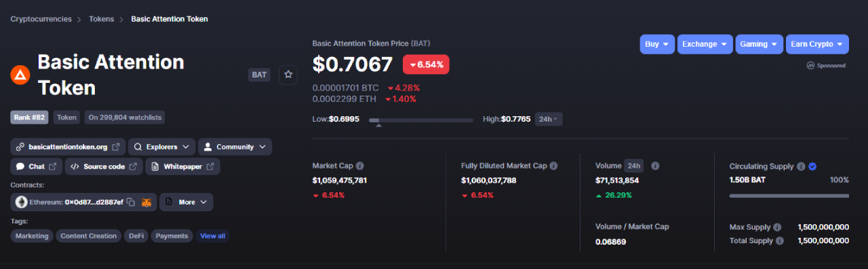Screen dimensions: 868x269
Task: Click the Max Supply info icon
Action: (777, 228)
